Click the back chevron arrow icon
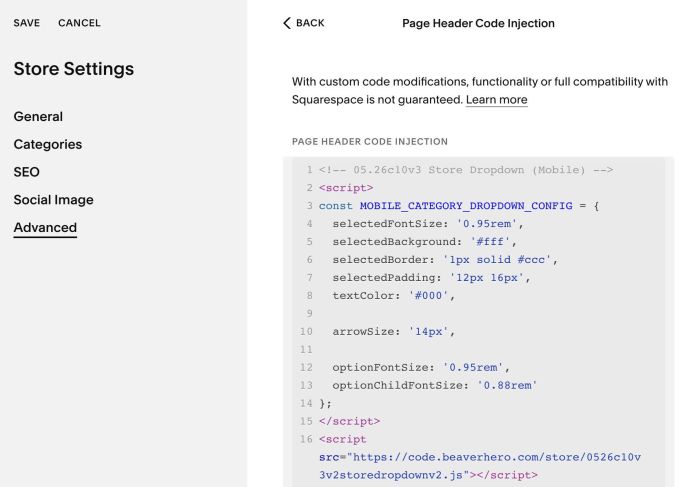Viewport: 700px width, 487px height. 287,23
